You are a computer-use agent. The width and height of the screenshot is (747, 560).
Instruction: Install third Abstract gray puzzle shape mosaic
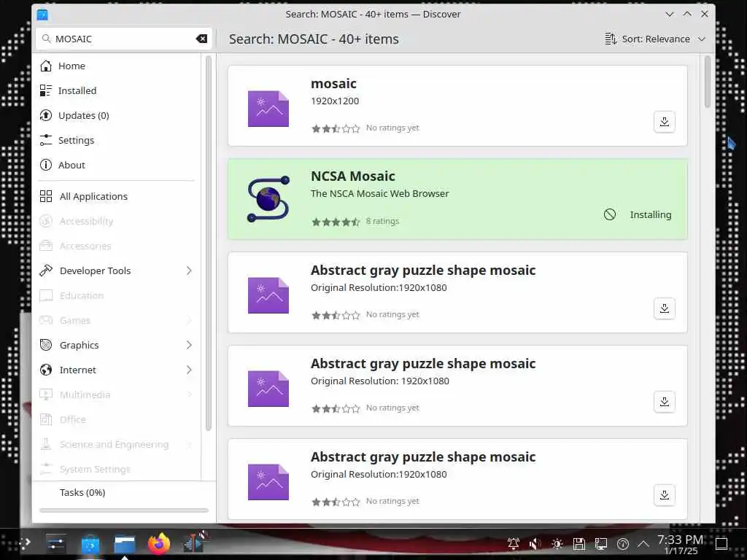[664, 495]
